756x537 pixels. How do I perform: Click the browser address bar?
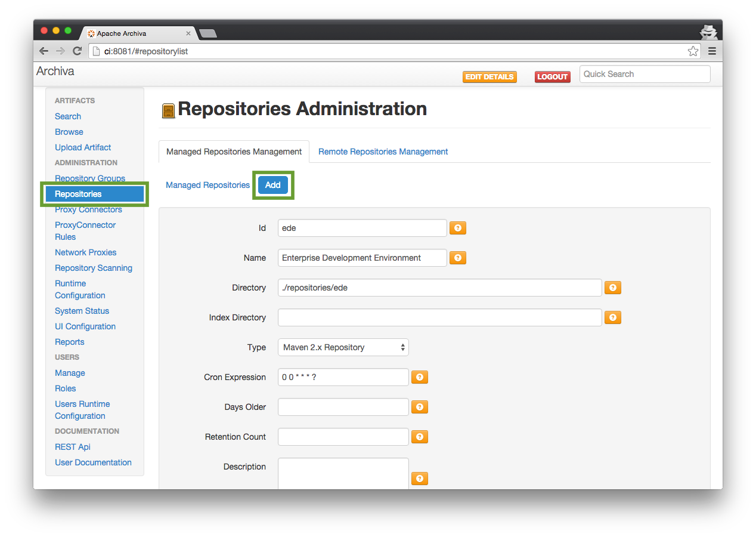pyautogui.click(x=394, y=51)
